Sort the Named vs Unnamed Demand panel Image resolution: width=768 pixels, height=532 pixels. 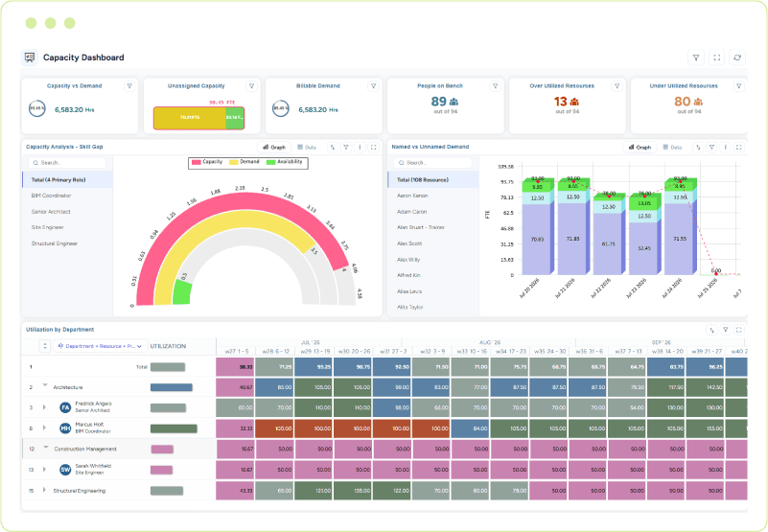pyautogui.click(x=698, y=147)
